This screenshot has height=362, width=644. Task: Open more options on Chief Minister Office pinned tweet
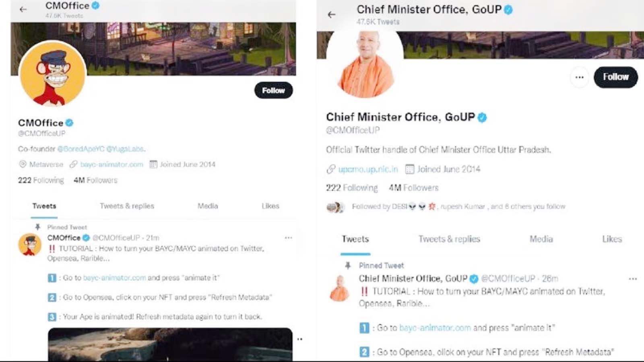pyautogui.click(x=633, y=279)
